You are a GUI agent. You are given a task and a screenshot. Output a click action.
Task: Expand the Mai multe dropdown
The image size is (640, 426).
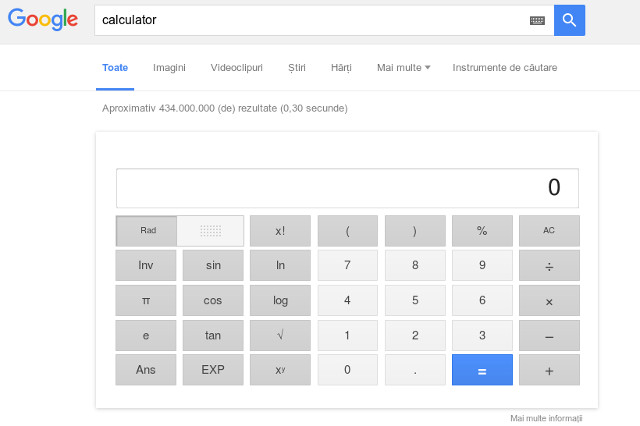(x=403, y=68)
